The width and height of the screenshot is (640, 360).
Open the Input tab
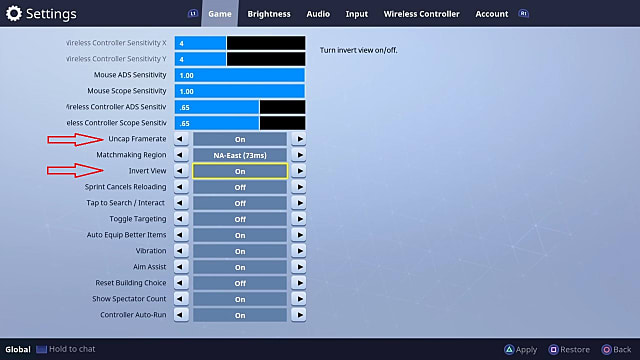pyautogui.click(x=357, y=14)
